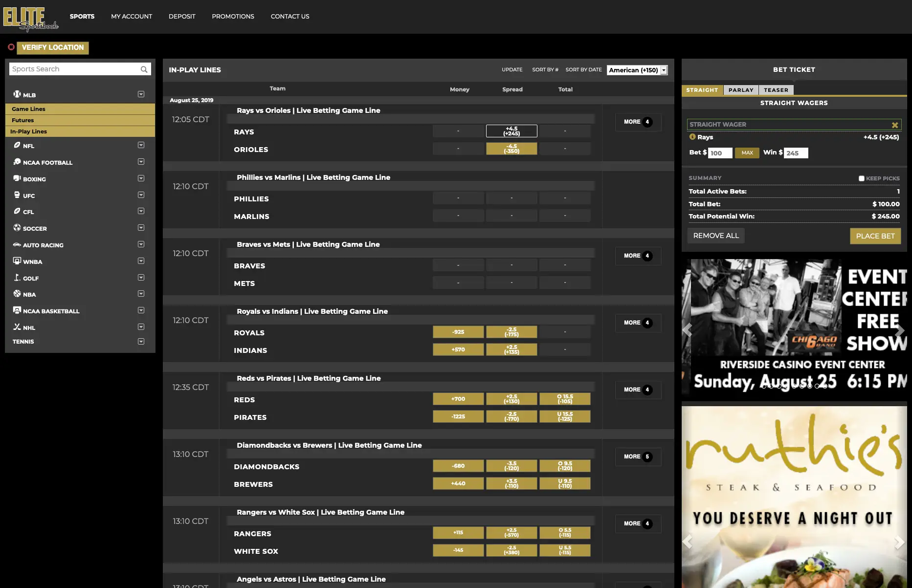Viewport: 912px width, 588px height.
Task: Open the Promotions page
Action: click(x=233, y=16)
